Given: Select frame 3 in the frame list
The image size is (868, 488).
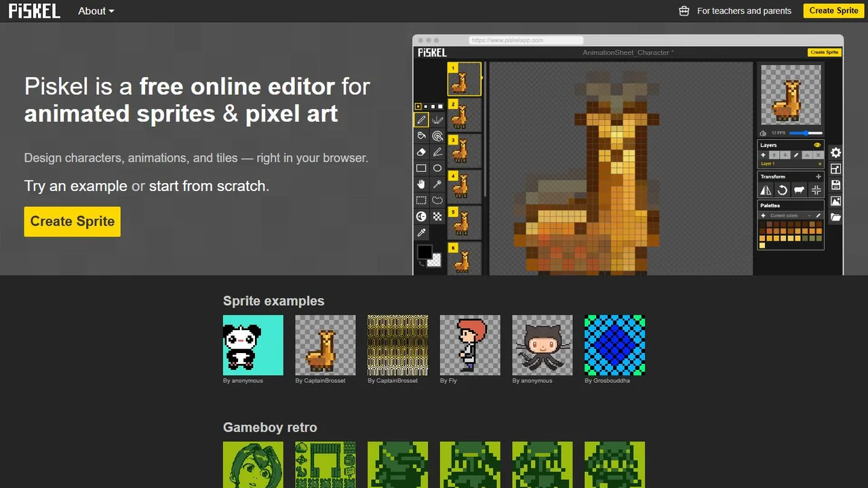Looking at the screenshot, I should click(465, 150).
